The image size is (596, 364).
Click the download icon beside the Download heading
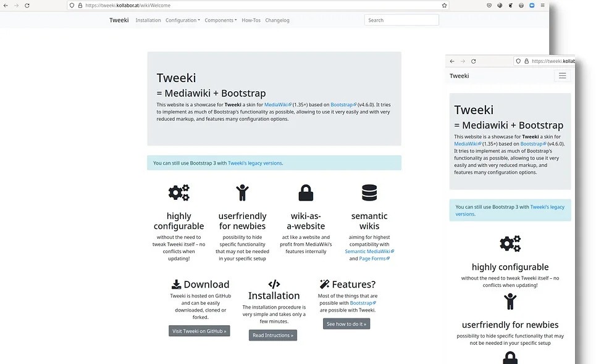pyautogui.click(x=176, y=284)
